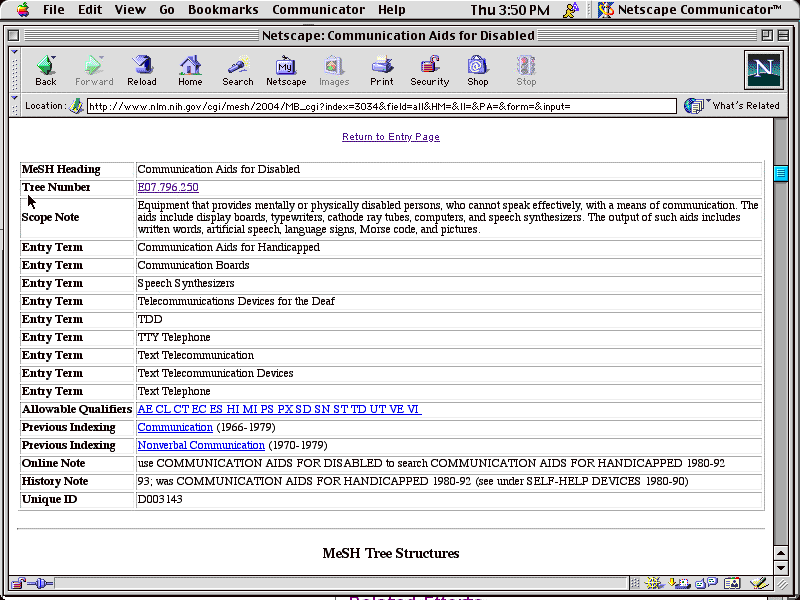
Task: Click the MeSH Heading value cell
Action: 449,169
